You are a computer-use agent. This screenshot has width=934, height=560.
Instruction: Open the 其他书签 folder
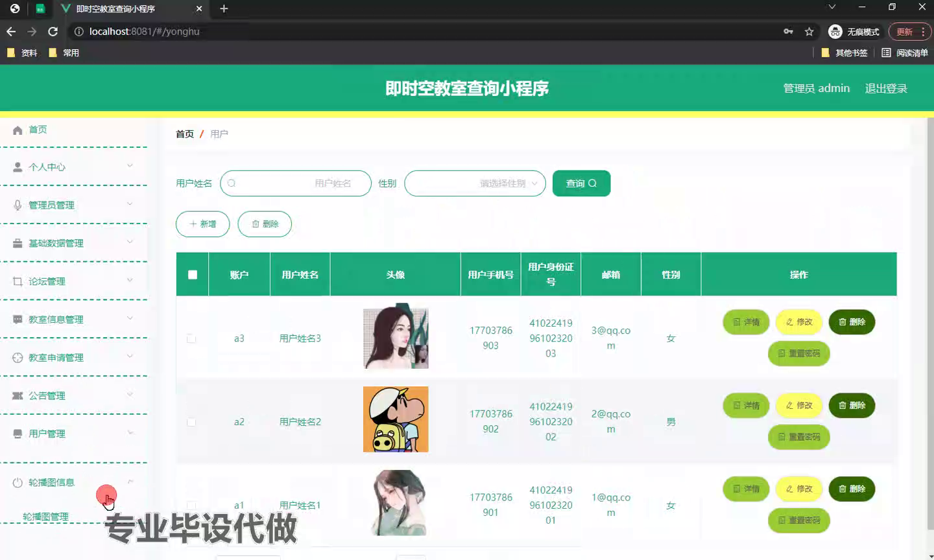(844, 52)
